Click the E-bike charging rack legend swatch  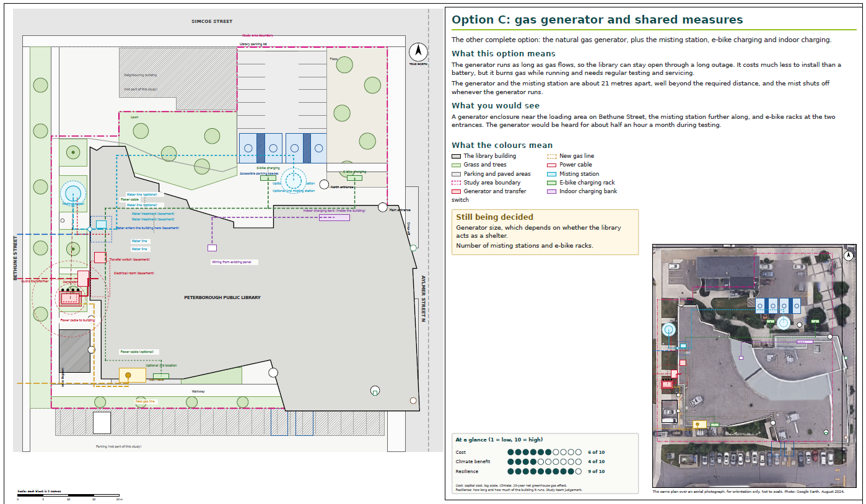click(552, 183)
